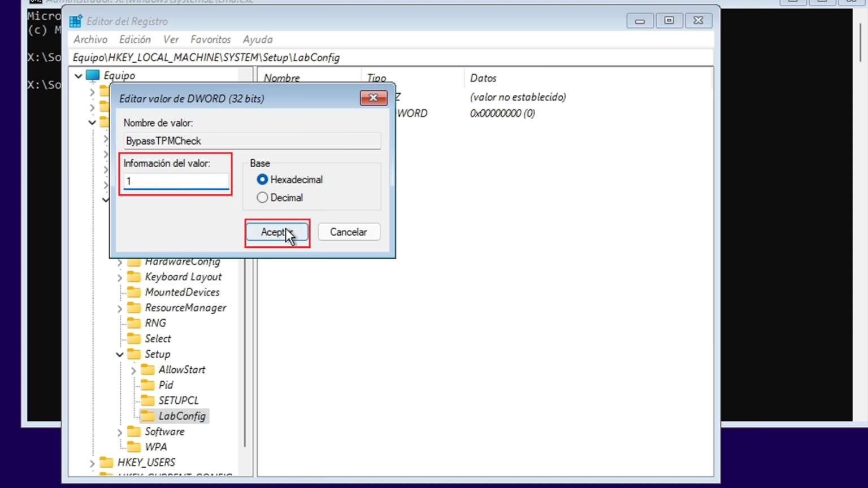The image size is (868, 488).
Task: Open the SETUPCL key folder icon
Action: [x=147, y=400]
